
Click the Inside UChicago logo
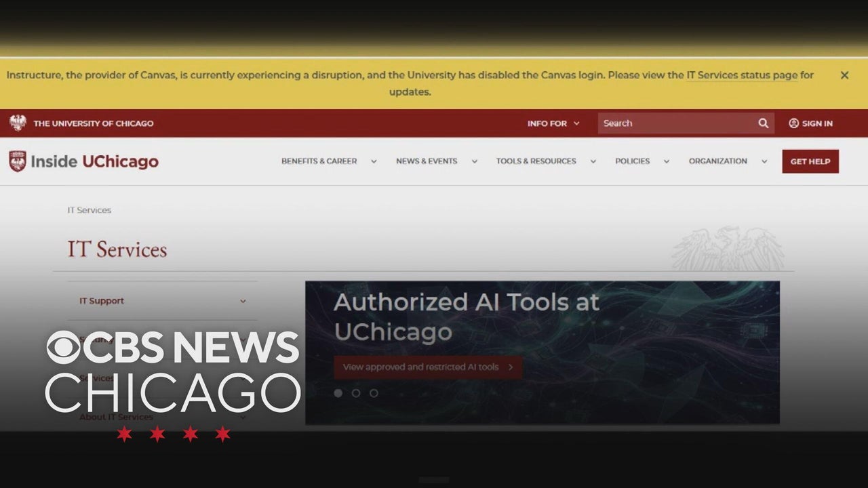coord(83,161)
